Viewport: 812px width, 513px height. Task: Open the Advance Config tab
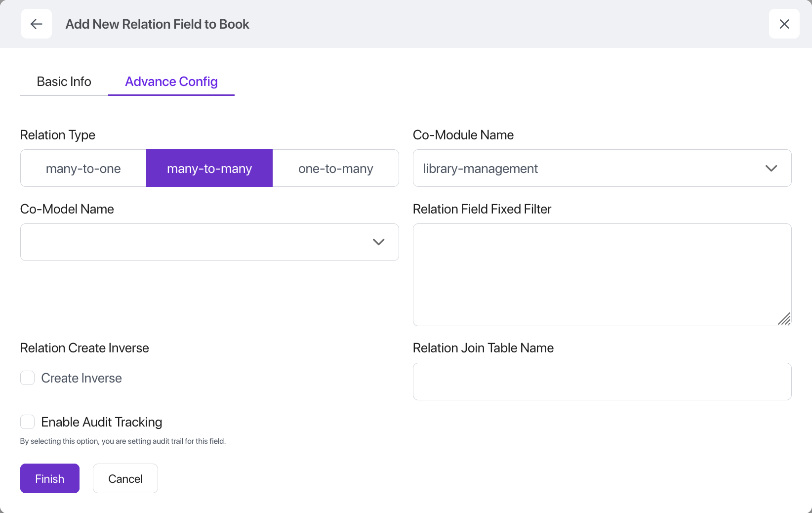click(x=171, y=82)
